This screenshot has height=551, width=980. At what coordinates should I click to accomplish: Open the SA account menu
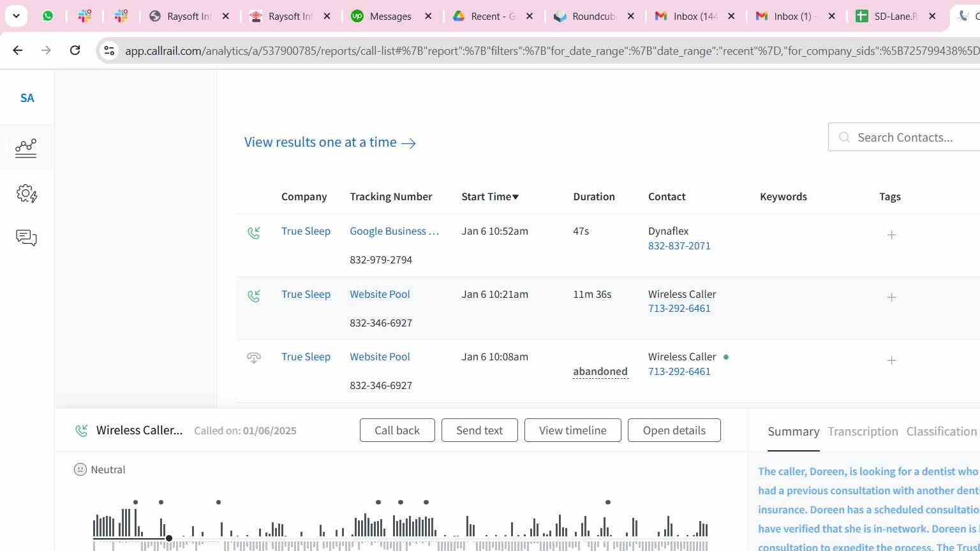(x=27, y=98)
